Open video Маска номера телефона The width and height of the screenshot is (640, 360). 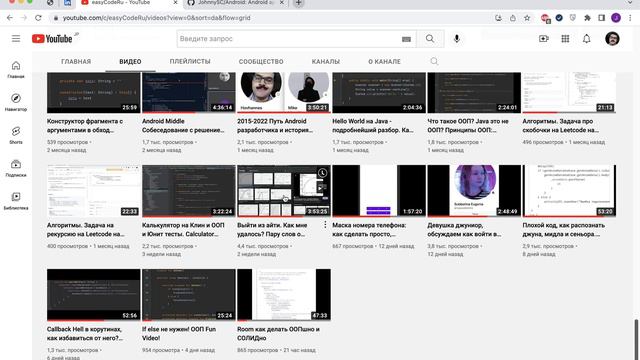point(369,230)
